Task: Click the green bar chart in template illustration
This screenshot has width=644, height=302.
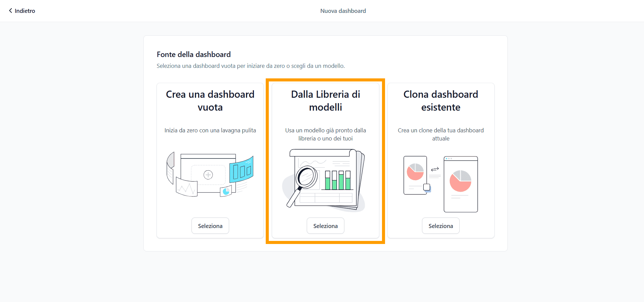Action: tap(338, 180)
